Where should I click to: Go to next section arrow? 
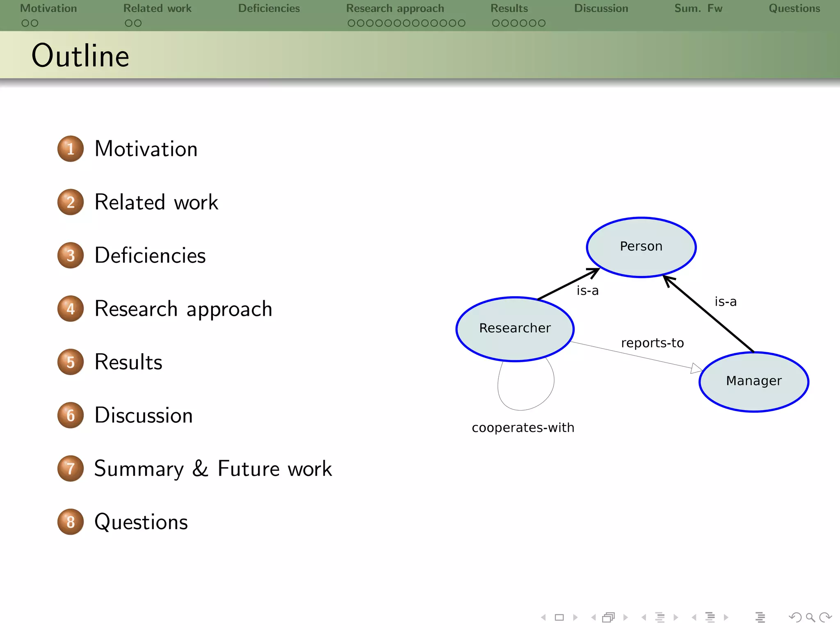[726, 617]
